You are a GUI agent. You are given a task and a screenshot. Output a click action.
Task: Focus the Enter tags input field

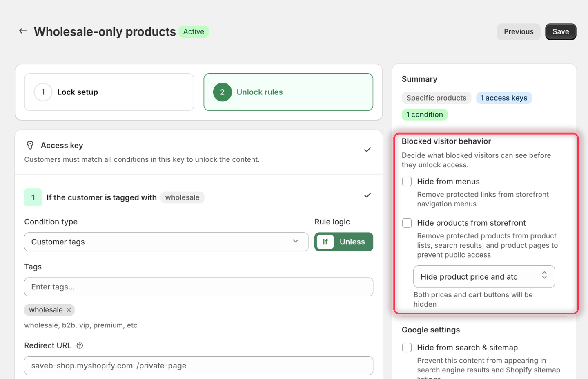click(198, 287)
